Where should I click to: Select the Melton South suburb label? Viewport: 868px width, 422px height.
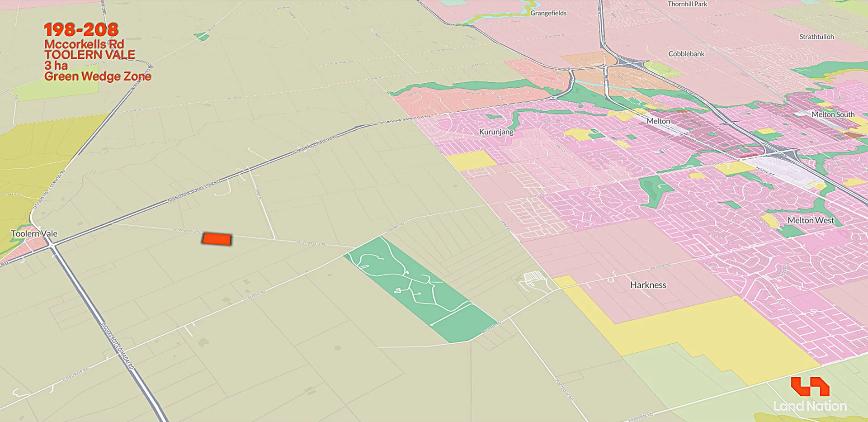[x=833, y=114]
